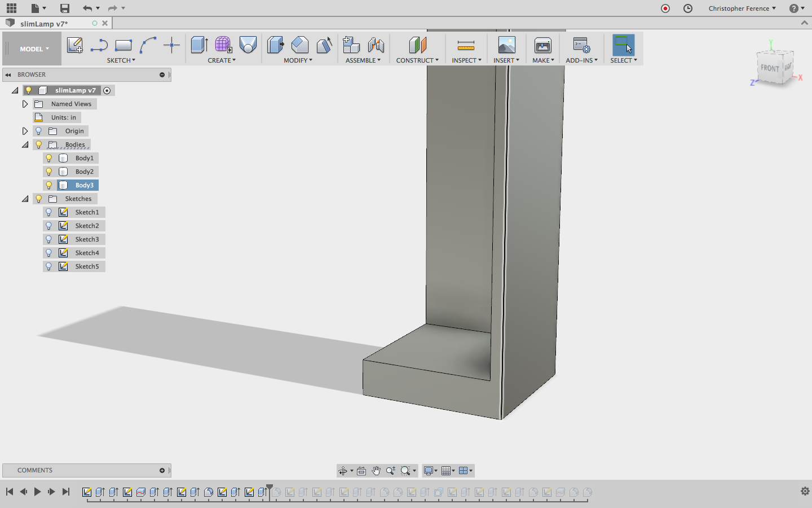The image size is (812, 508).
Task: Click the Press Pull modify icon
Action: coord(275,45)
